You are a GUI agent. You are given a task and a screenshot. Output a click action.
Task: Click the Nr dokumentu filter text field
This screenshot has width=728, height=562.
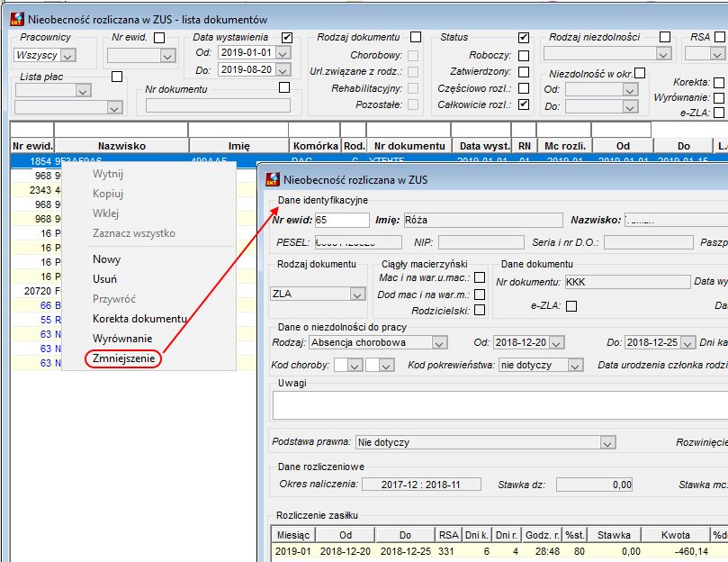pyautogui.click(x=218, y=105)
